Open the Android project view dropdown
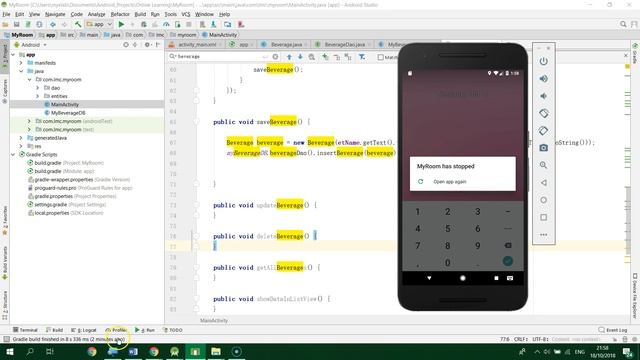This screenshot has width=640, height=360. coord(31,44)
